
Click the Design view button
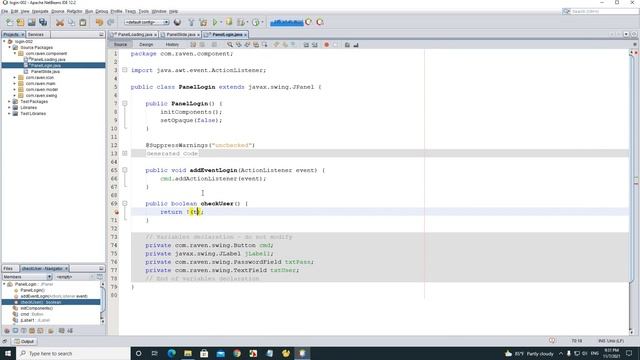(x=146, y=44)
